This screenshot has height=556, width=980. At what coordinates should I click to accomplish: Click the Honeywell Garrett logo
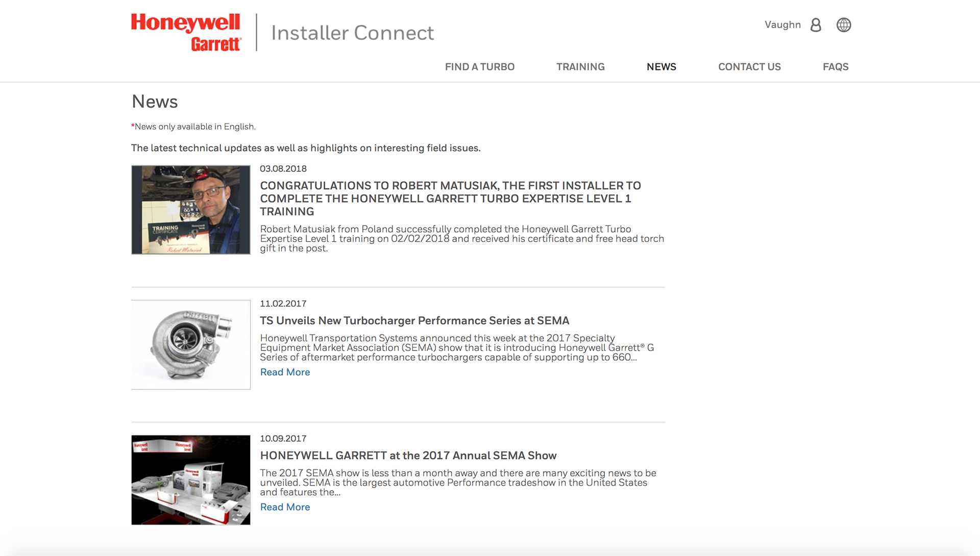pyautogui.click(x=186, y=33)
